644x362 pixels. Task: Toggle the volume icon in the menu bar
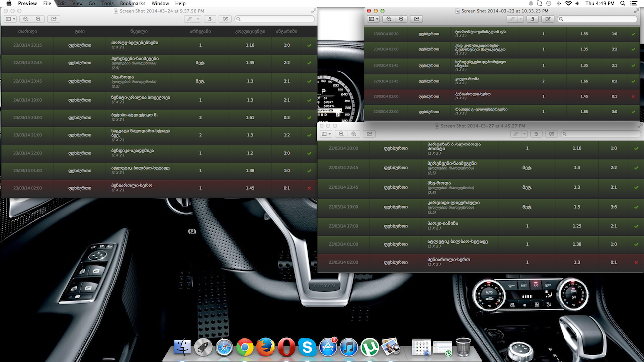click(577, 3)
